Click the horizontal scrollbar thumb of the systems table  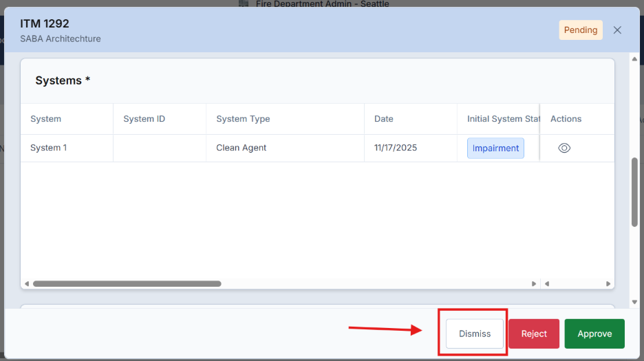click(x=127, y=283)
